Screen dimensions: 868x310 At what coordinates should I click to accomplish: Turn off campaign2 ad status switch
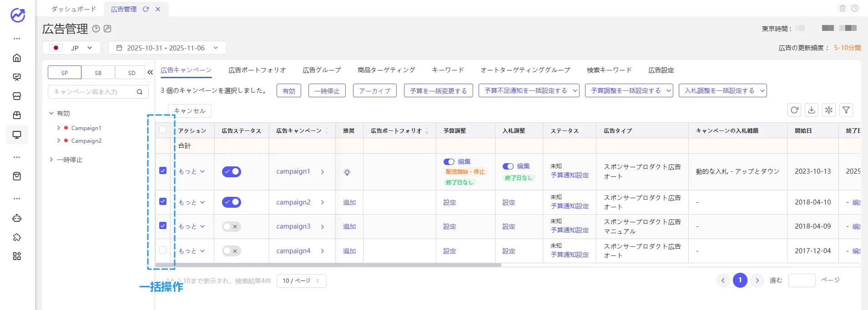pos(232,202)
